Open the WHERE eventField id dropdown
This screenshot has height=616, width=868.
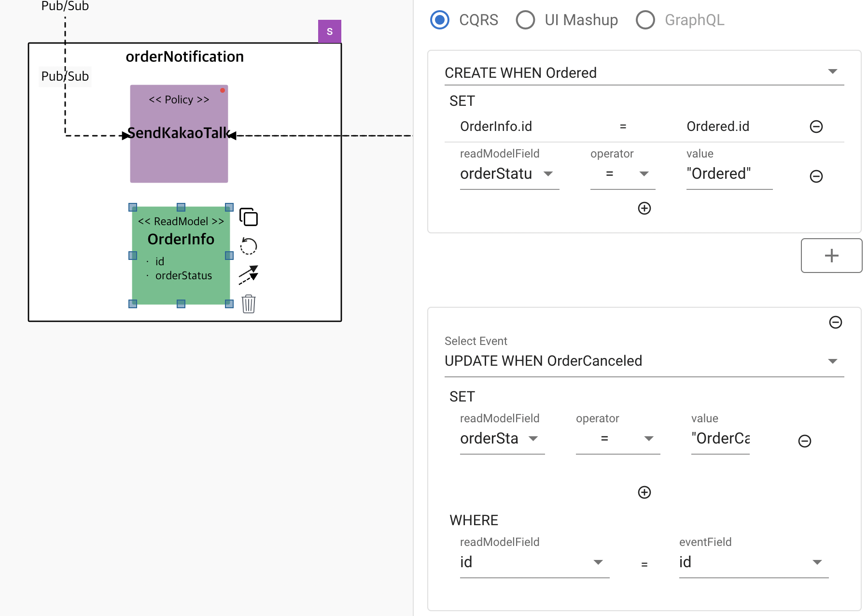754,562
